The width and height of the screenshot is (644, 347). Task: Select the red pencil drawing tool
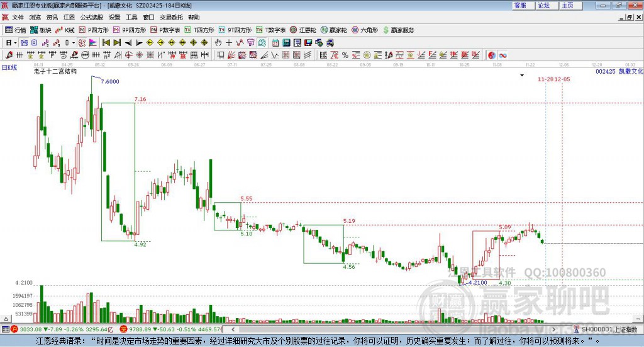coord(9,55)
